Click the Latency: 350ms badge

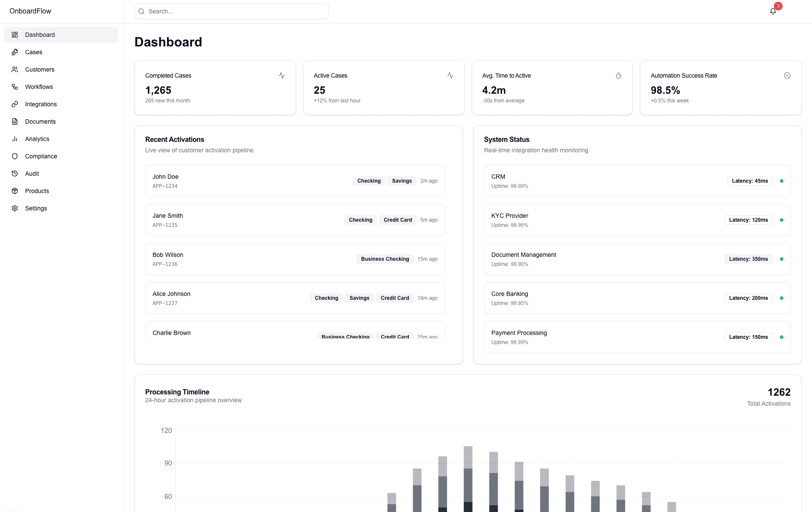pos(749,259)
